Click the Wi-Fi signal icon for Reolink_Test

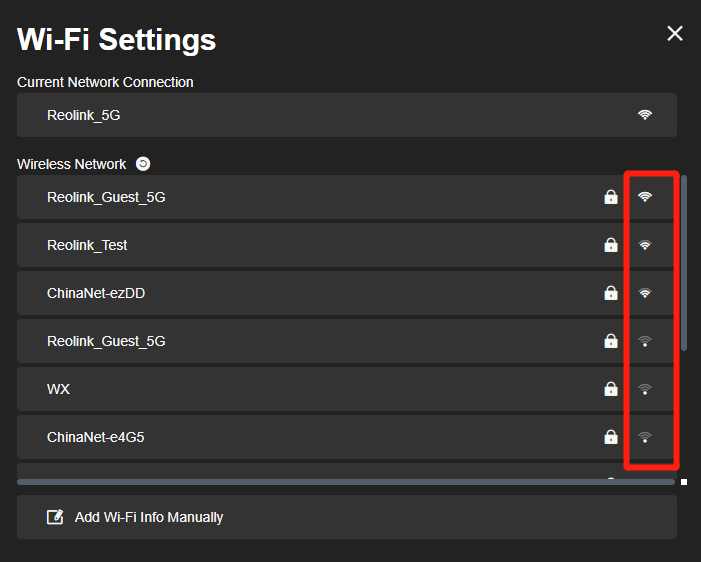(x=645, y=245)
